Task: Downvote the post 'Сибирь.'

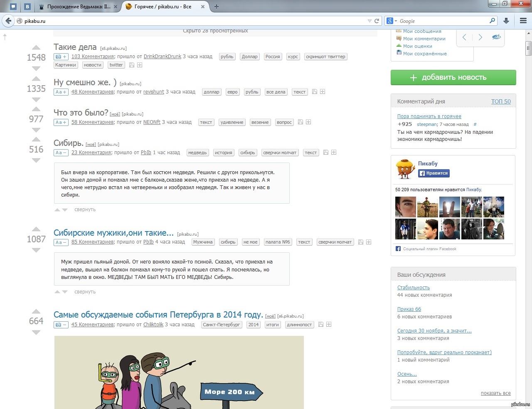Action: pyautogui.click(x=36, y=160)
